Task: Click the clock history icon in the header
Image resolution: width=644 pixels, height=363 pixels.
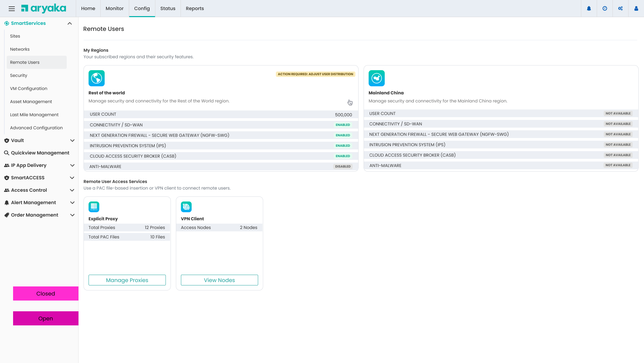Action: tap(605, 8)
